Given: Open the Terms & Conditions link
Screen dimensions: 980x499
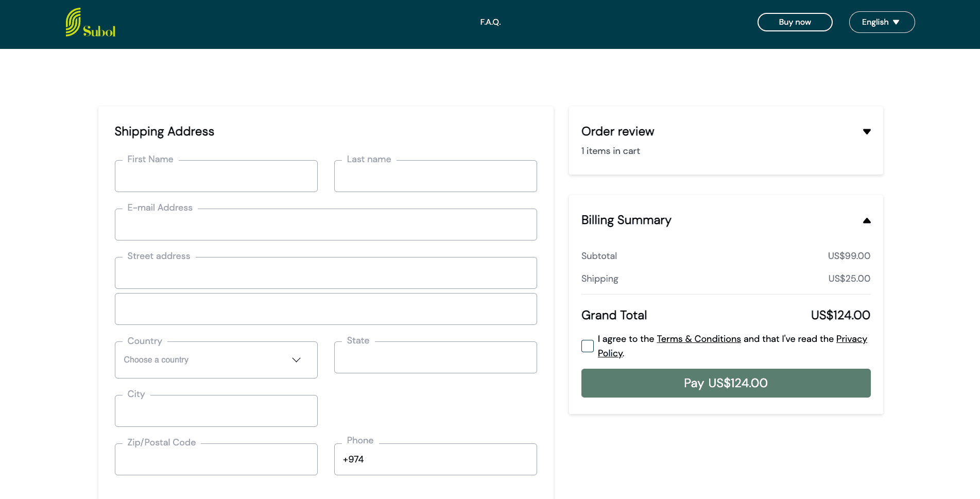Looking at the screenshot, I should coord(699,339).
